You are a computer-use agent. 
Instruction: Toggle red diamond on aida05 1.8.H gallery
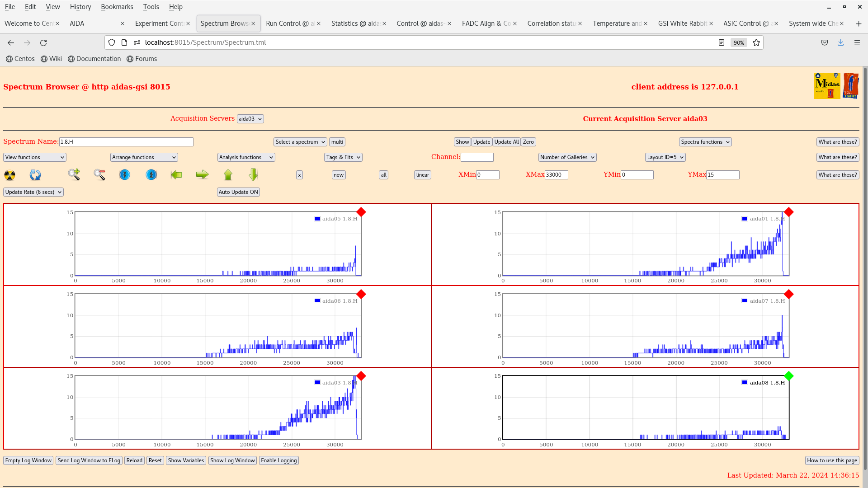pos(361,212)
